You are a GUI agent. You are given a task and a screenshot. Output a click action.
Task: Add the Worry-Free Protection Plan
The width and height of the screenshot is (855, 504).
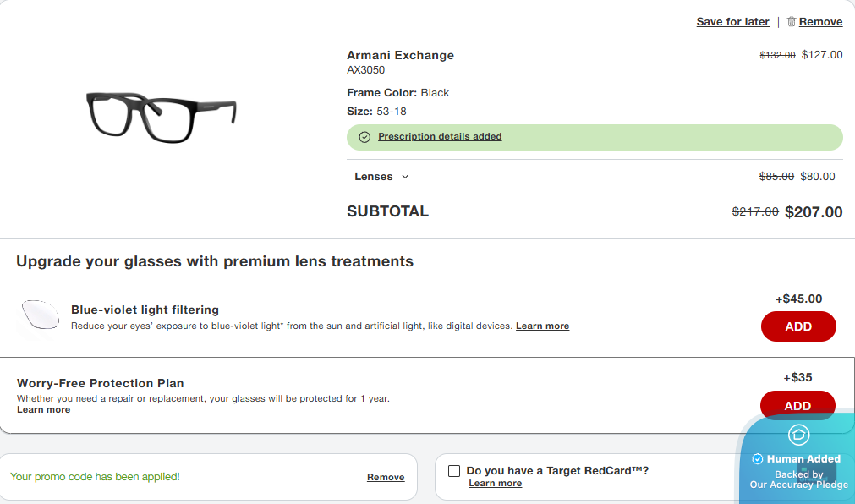797,406
